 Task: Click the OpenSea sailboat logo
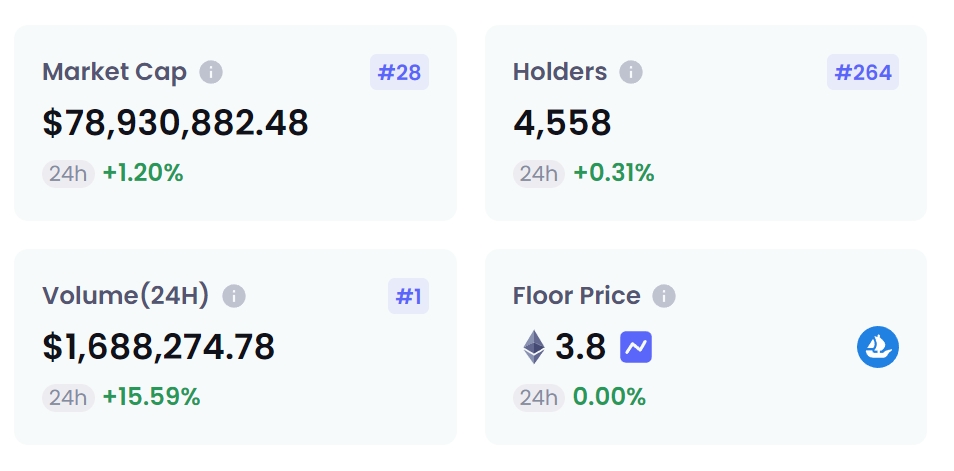877,347
